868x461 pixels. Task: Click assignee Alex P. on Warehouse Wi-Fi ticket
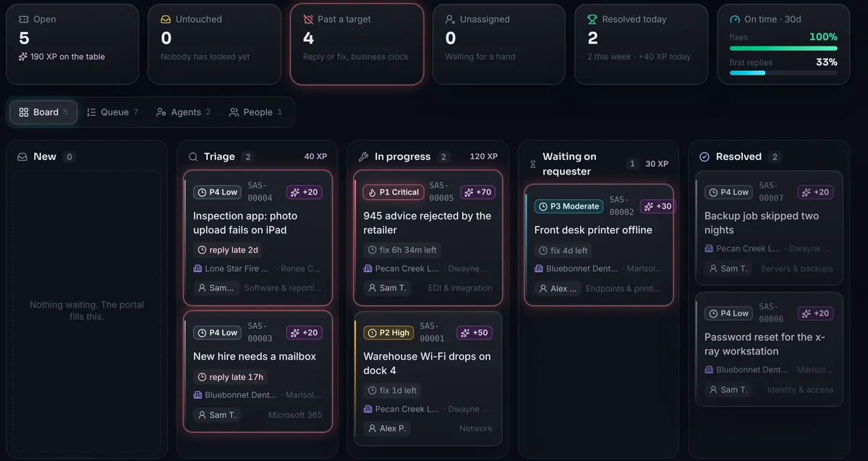click(x=387, y=428)
